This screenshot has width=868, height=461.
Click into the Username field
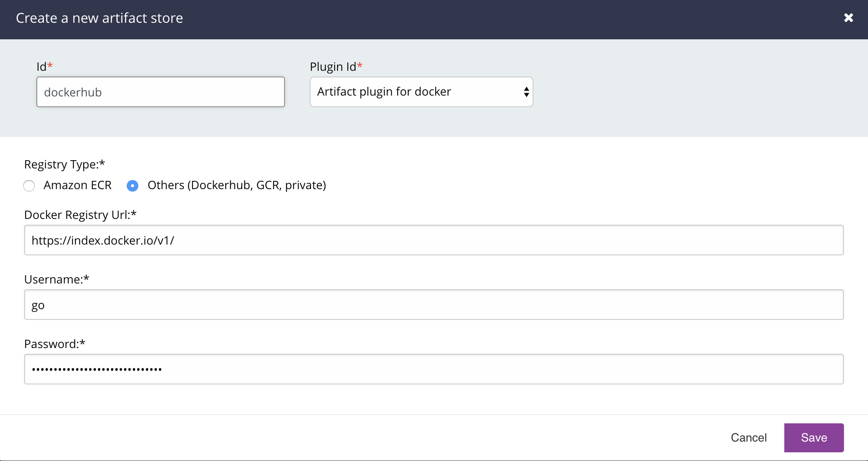(x=434, y=305)
